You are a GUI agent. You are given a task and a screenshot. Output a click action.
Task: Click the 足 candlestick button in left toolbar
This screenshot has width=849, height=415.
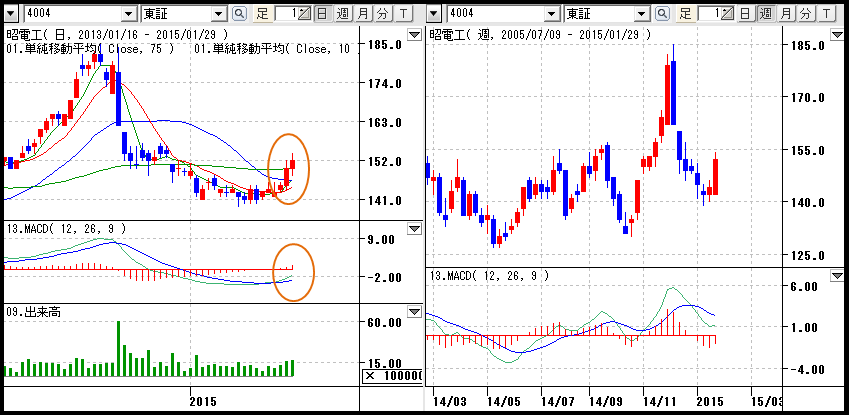(x=263, y=14)
